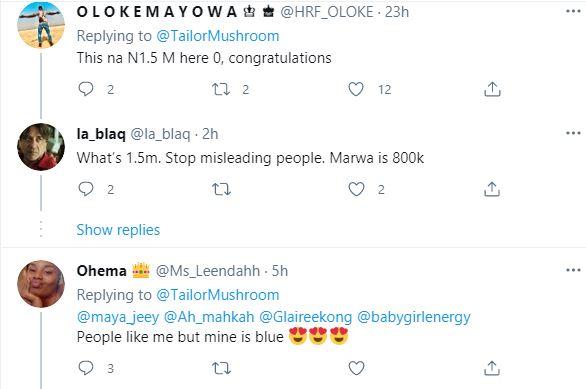Retweet OLOKEMAYOWA's N1.5 M tweet
This screenshot has height=389, width=586.
coord(221,89)
